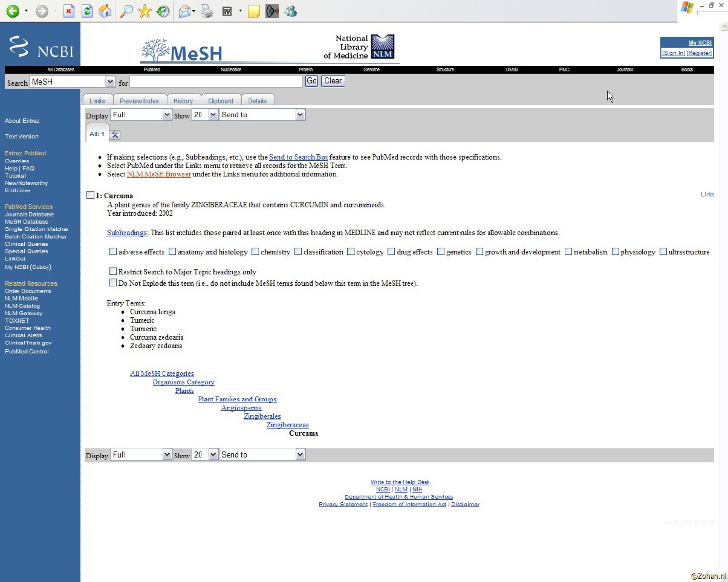Switch to the Clipboard tab
This screenshot has height=582, width=728.
[x=221, y=100]
